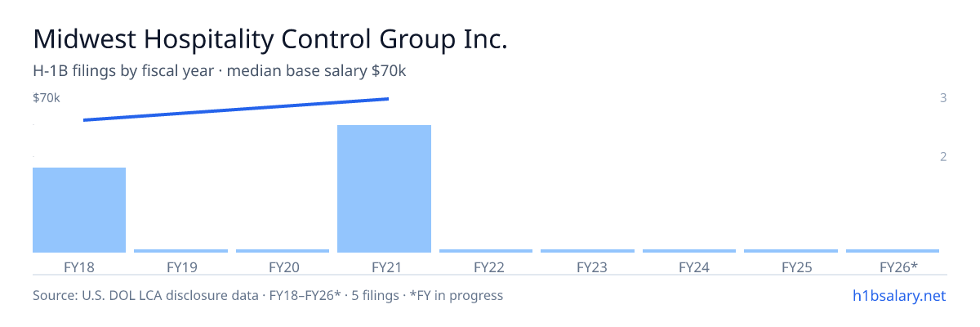Select the FY26* axis label
Viewport: 980px width, 327px height.
coord(898,267)
